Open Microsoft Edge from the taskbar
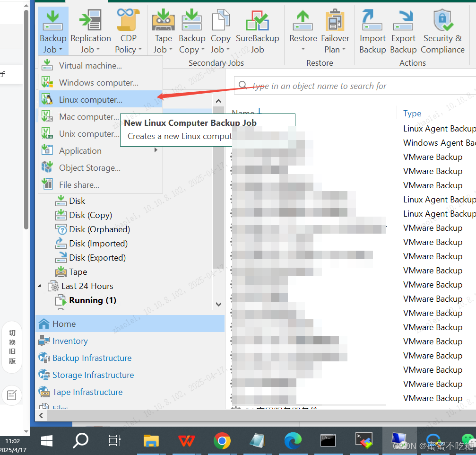 click(x=293, y=441)
